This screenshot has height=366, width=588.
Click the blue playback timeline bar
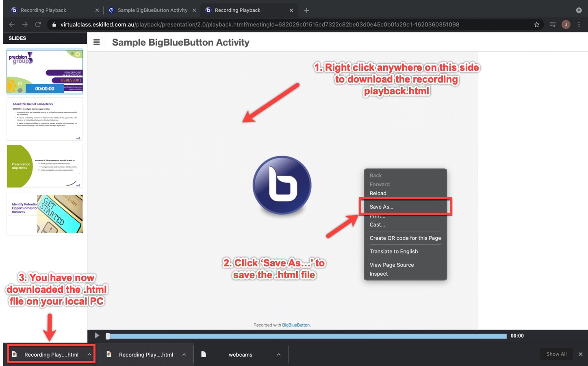click(x=308, y=336)
